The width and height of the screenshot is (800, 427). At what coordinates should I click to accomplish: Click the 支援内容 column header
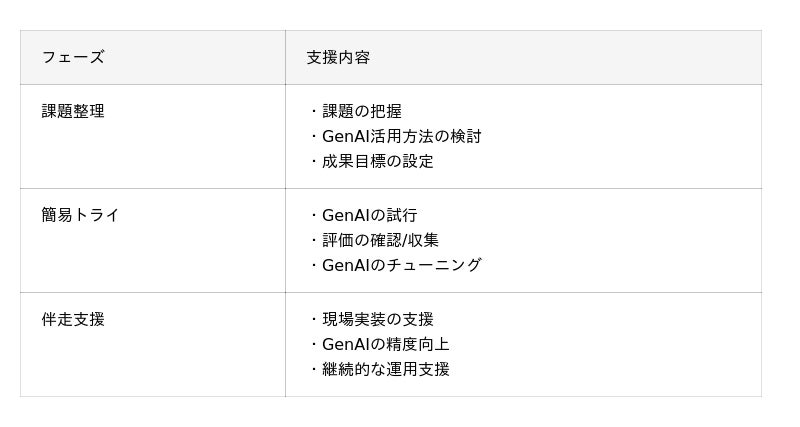click(x=338, y=57)
